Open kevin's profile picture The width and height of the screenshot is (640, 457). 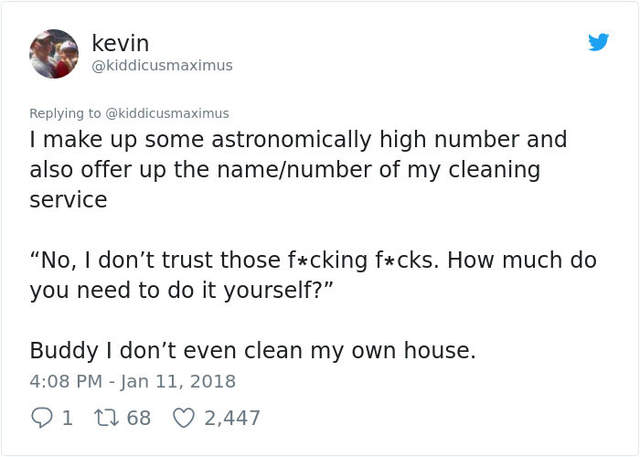(54, 54)
